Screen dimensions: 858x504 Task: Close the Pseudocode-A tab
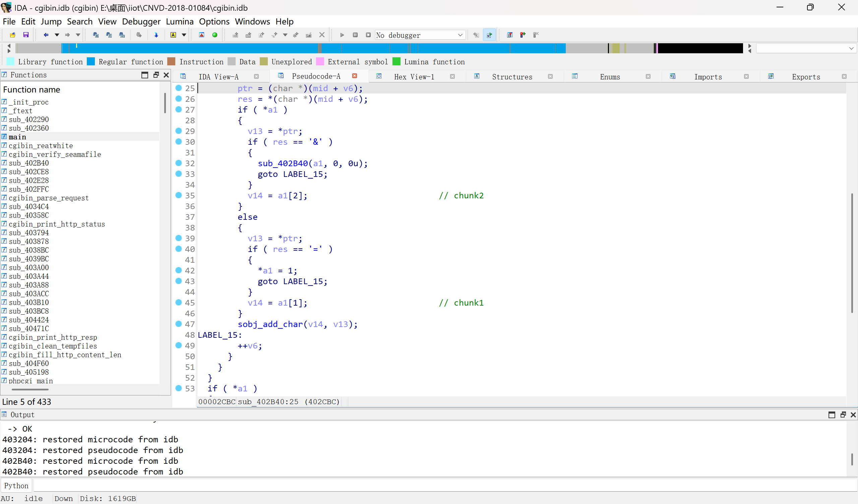[x=355, y=76]
